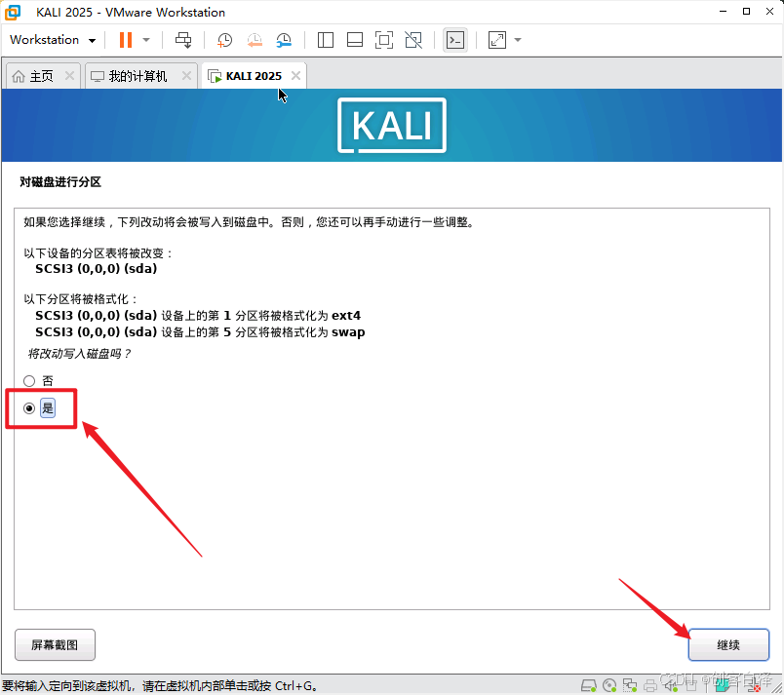Open the console view icon
The height and width of the screenshot is (695, 784).
(x=455, y=40)
